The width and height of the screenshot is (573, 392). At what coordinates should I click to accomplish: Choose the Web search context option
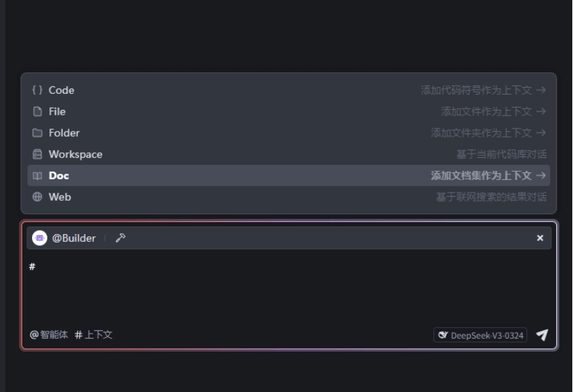point(289,197)
